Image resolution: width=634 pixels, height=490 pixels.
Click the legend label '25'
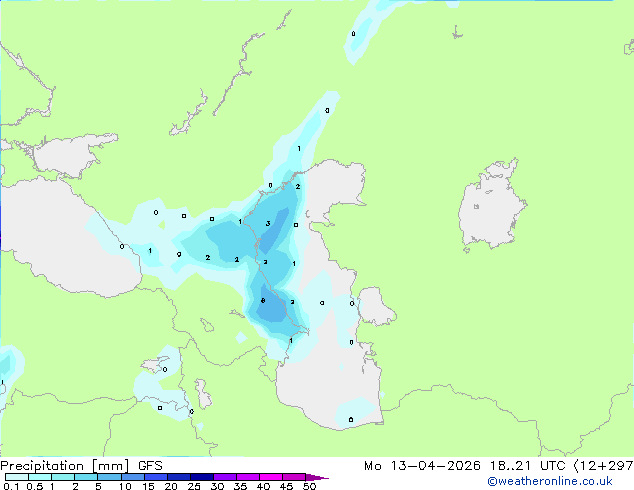194,486
